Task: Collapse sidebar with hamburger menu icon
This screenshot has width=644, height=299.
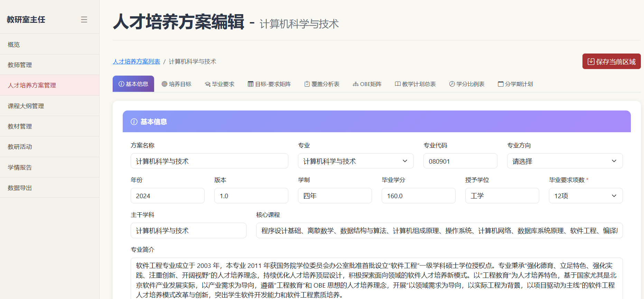Action: click(84, 20)
